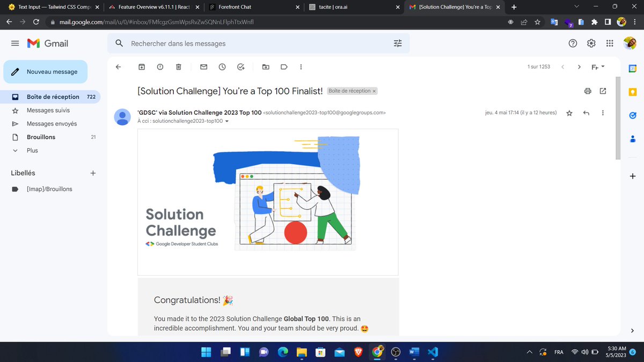Image resolution: width=644 pixels, height=362 pixels.
Task: Open the Gmail main menu hamburger icon
Action: 15,43
